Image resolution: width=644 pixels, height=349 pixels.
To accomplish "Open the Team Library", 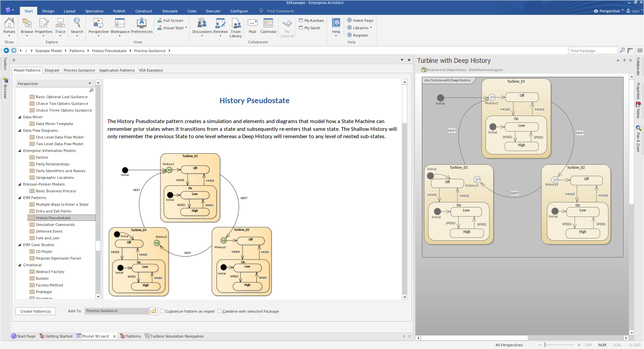I will coord(236,27).
